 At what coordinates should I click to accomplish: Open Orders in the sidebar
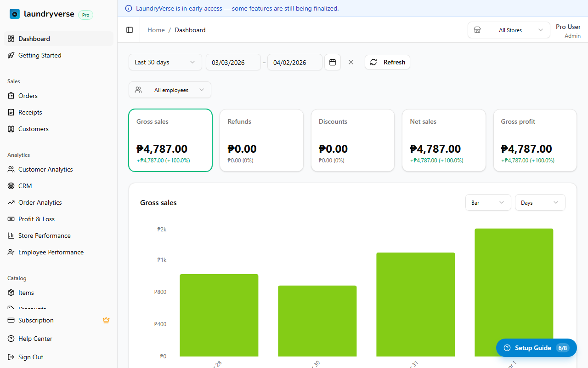28,96
